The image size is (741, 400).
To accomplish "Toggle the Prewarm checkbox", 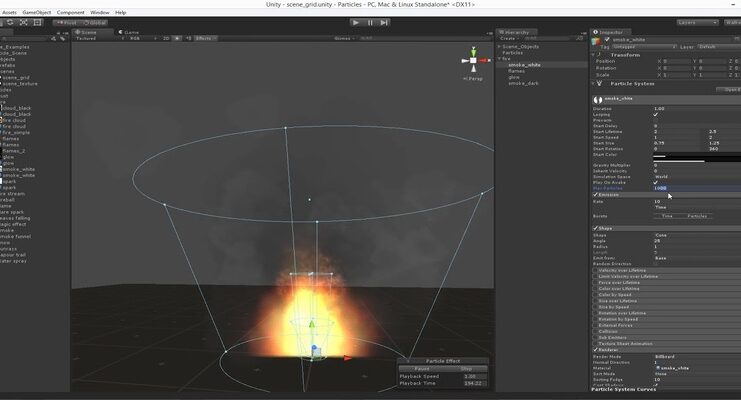I will tap(655, 120).
